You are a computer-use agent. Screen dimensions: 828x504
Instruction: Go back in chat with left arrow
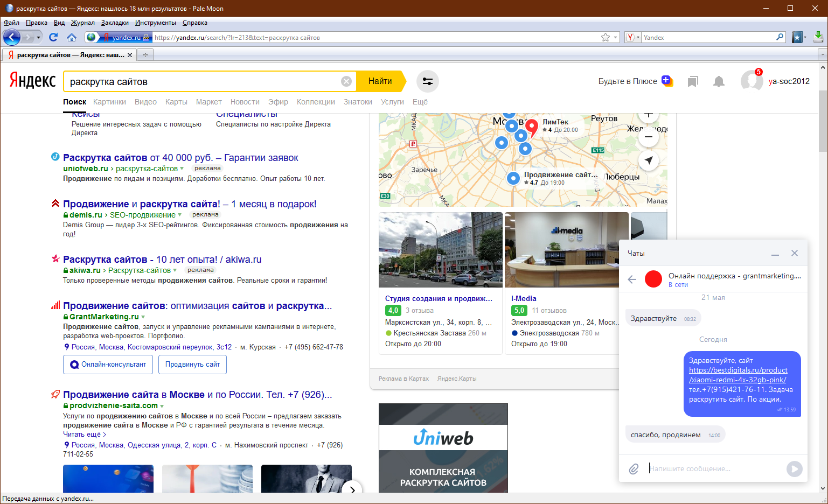pyautogui.click(x=632, y=279)
